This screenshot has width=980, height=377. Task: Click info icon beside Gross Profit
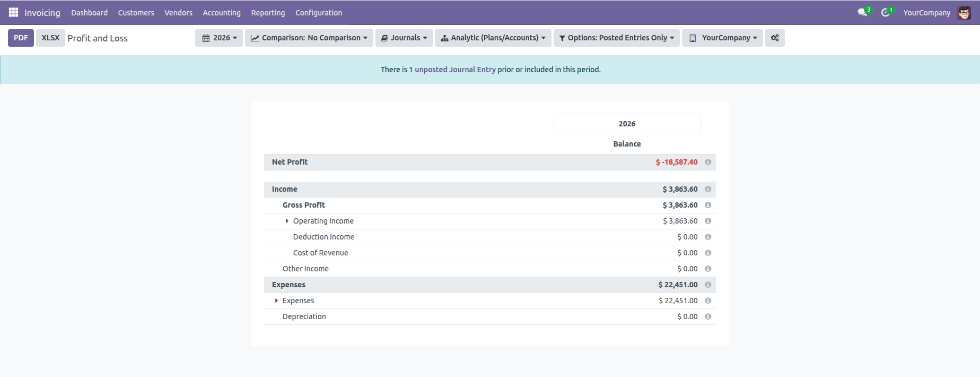[x=708, y=205]
